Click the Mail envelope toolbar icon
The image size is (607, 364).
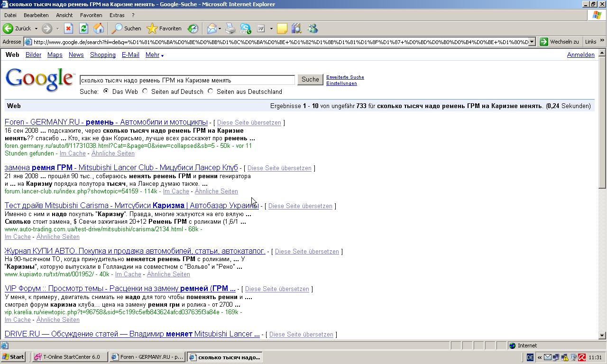(212, 28)
